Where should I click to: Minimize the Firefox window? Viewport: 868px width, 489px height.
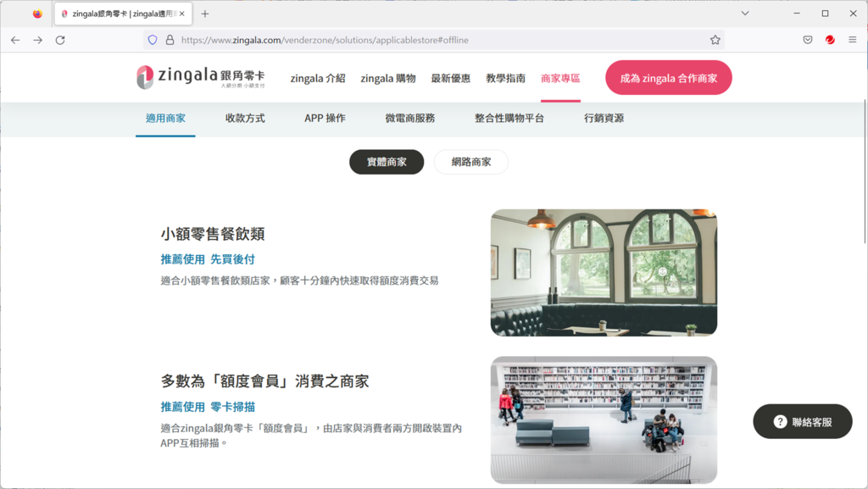pyautogui.click(x=797, y=14)
